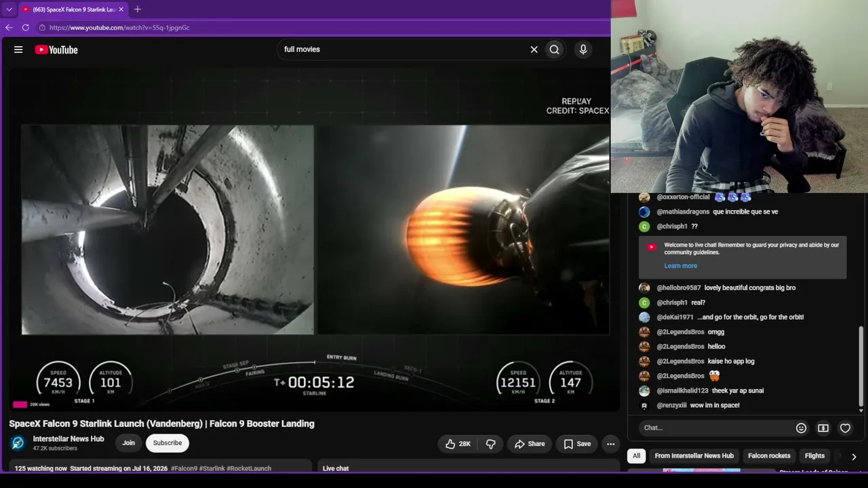Click the @ismailkhalid123 profile avatar
Screen dimensions: 868x488
click(644, 391)
